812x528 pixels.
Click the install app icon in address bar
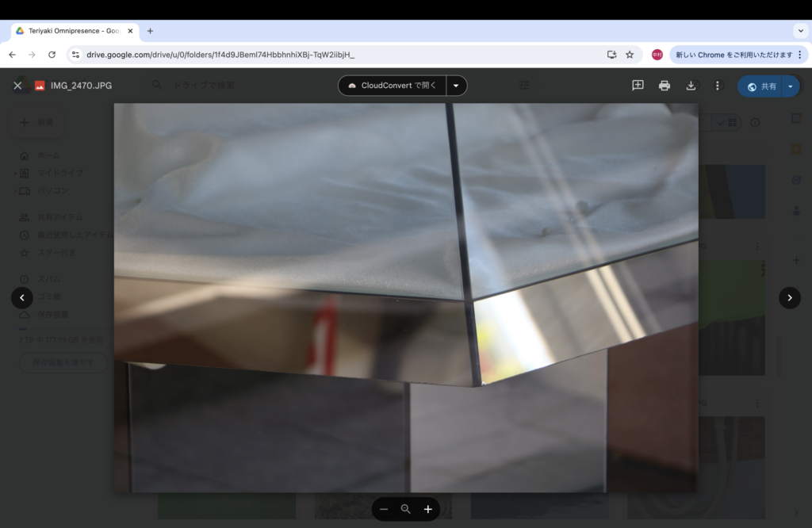click(611, 55)
